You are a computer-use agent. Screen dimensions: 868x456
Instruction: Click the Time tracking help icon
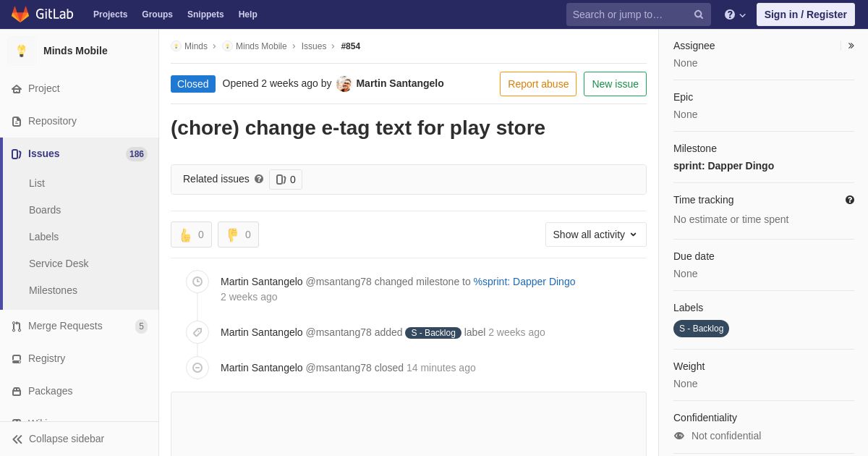tap(850, 200)
